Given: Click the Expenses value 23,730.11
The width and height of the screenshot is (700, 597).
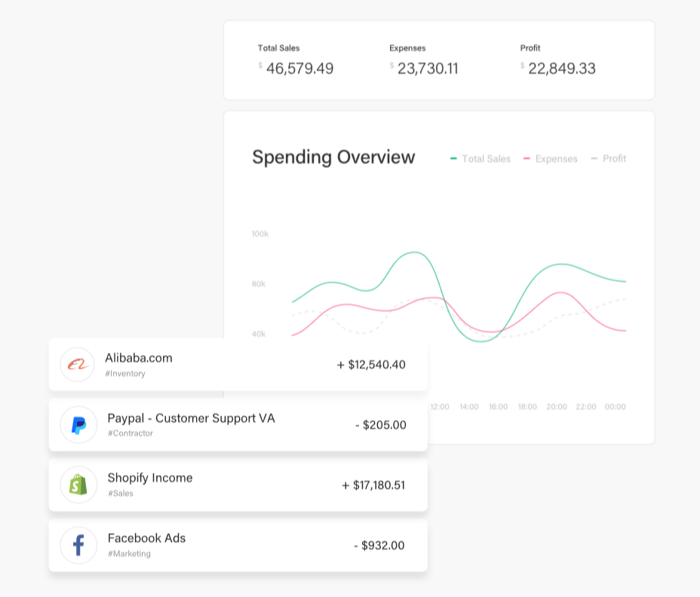Looking at the screenshot, I should click(428, 69).
